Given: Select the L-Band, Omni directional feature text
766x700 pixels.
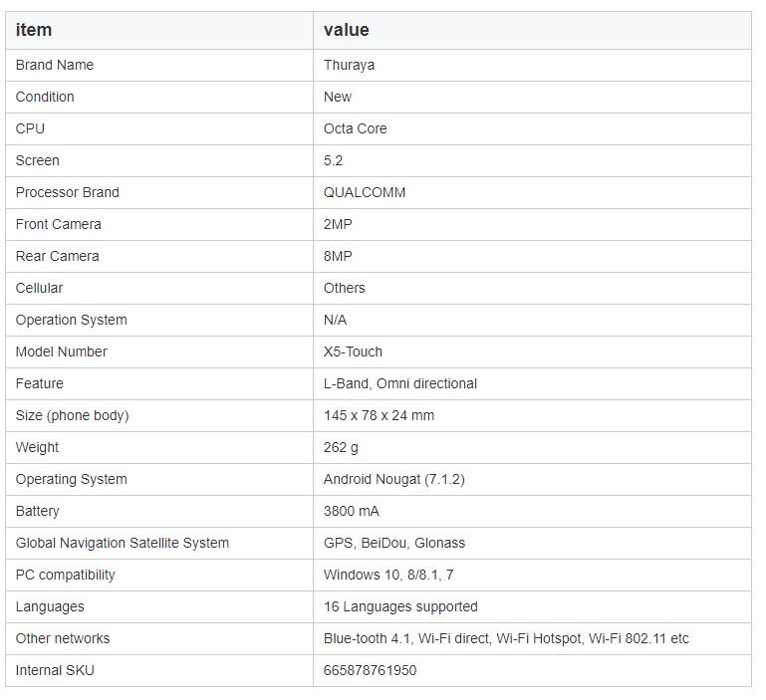Looking at the screenshot, I should (400, 383).
